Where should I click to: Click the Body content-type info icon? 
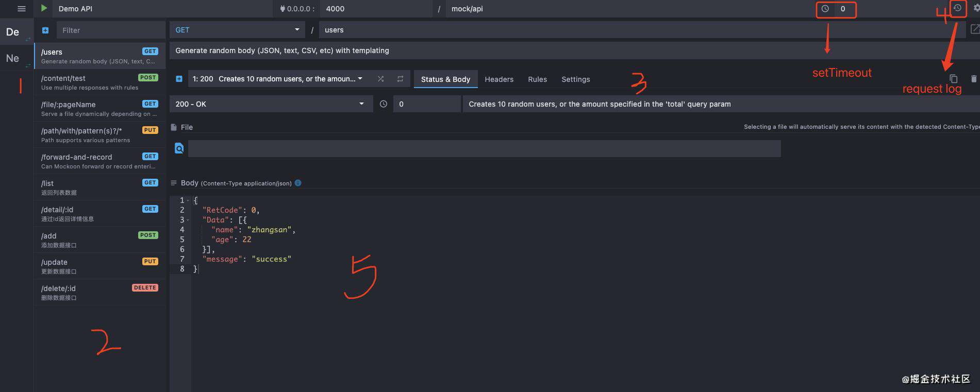pyautogui.click(x=298, y=183)
